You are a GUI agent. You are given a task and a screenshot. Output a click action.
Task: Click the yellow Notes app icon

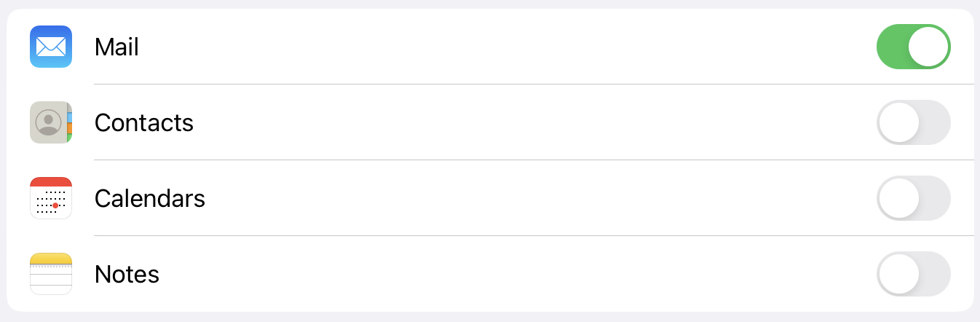click(x=51, y=274)
